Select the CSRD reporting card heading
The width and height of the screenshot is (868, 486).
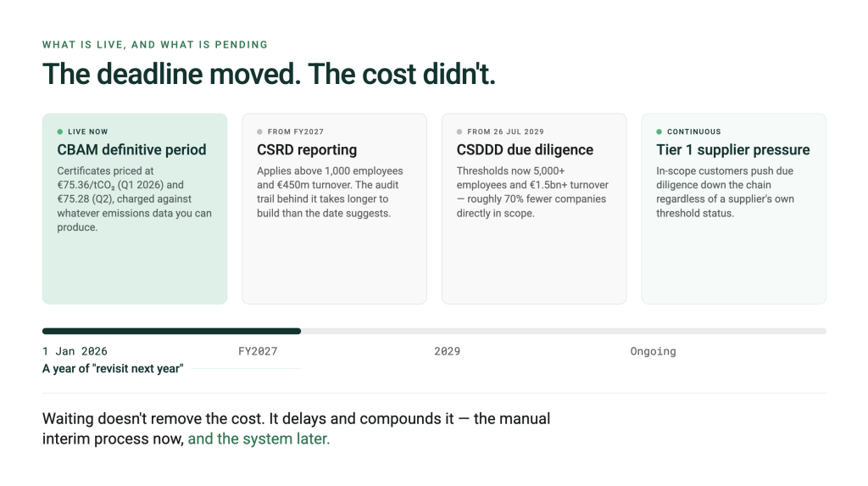coord(307,149)
